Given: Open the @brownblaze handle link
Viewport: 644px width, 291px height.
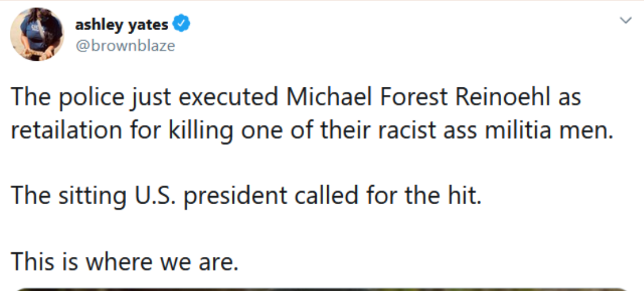Looking at the screenshot, I should 125,46.
